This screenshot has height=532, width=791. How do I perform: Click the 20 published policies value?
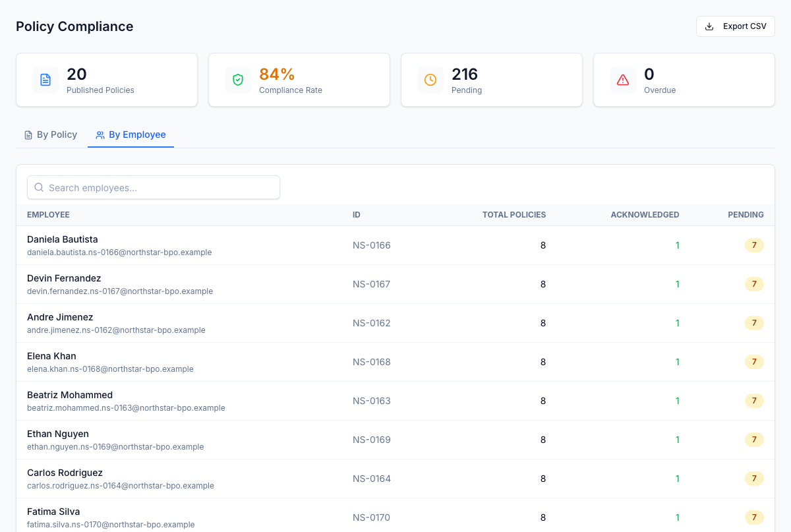(x=76, y=74)
